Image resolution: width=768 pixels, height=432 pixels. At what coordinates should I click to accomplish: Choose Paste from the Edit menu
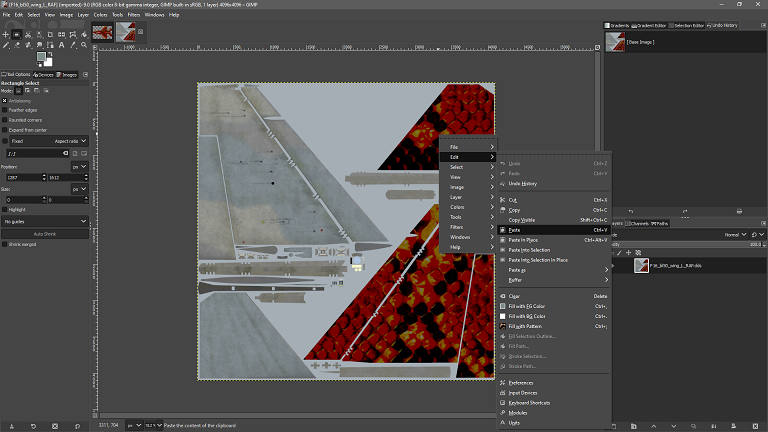click(515, 229)
